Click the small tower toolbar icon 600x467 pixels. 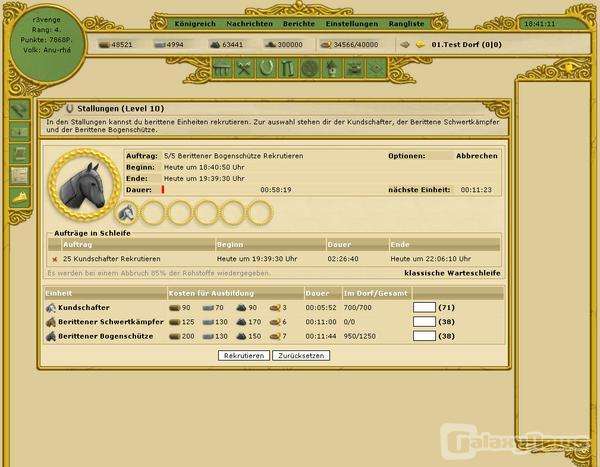tap(332, 69)
